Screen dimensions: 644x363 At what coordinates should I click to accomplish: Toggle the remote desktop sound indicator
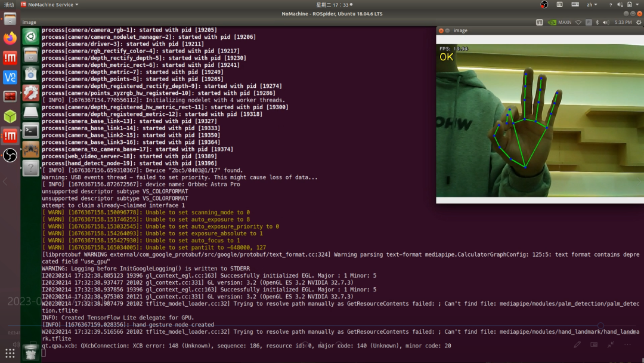click(607, 22)
